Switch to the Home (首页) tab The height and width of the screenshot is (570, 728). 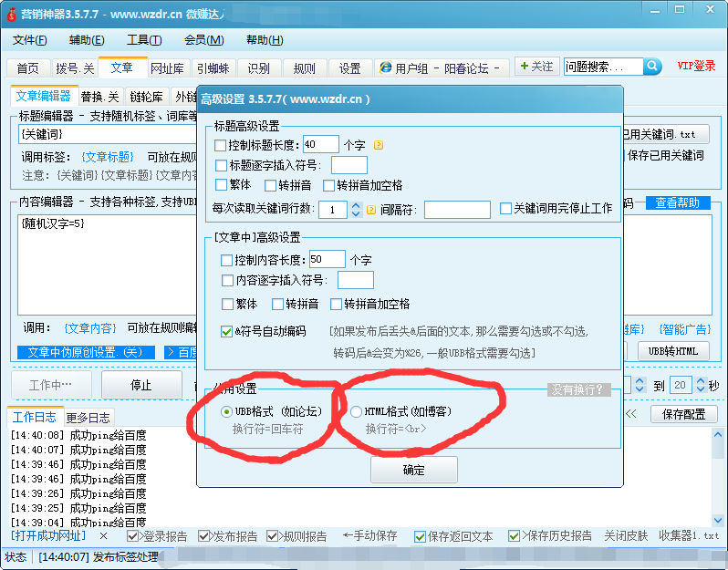click(28, 68)
